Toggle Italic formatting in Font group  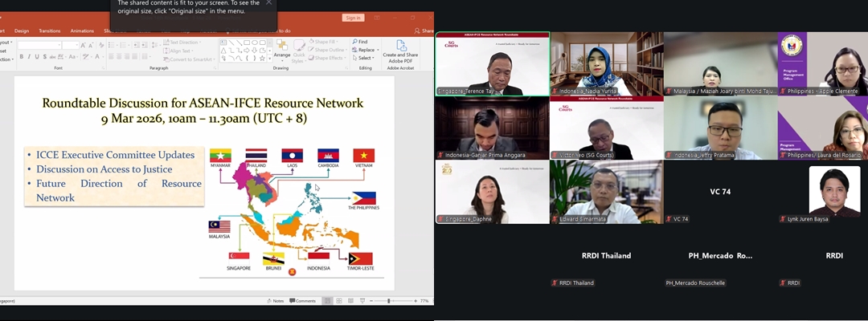point(30,56)
